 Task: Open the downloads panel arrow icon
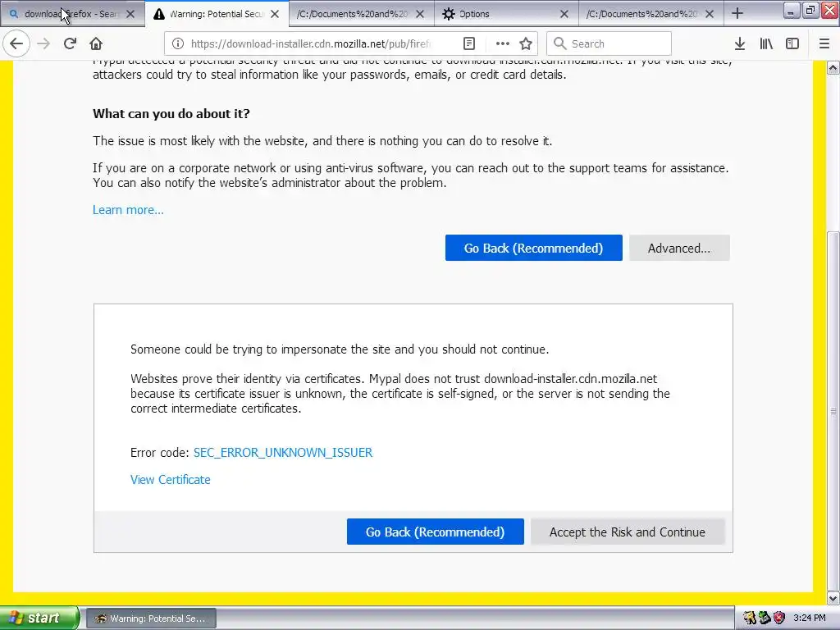[x=740, y=43]
